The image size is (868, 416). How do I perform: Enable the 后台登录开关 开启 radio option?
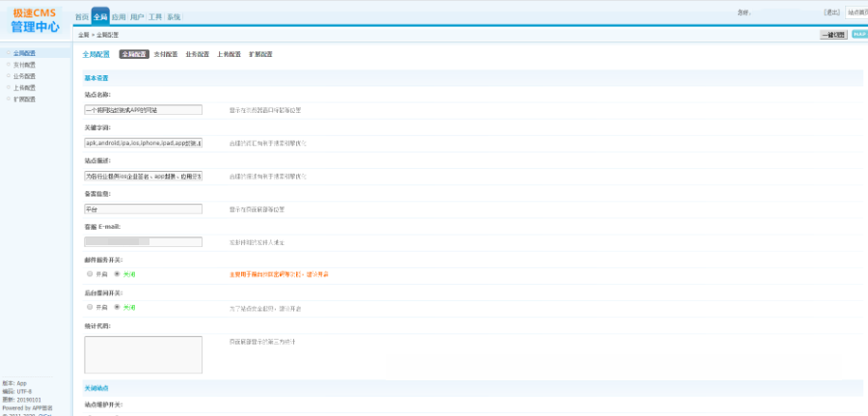(90, 307)
